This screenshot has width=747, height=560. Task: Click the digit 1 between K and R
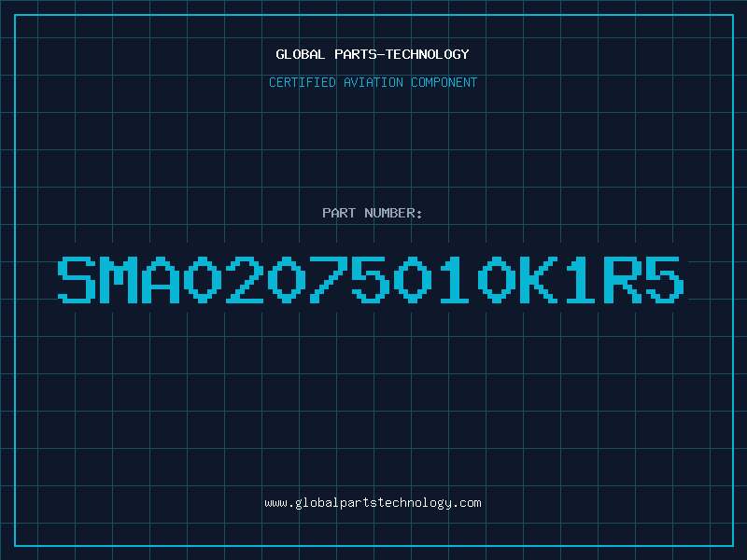pyautogui.click(x=580, y=279)
